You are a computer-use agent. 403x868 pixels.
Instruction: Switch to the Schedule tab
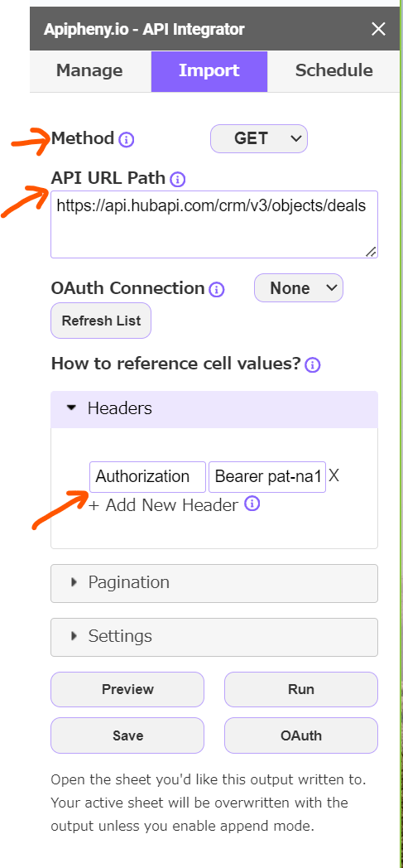pyautogui.click(x=333, y=71)
